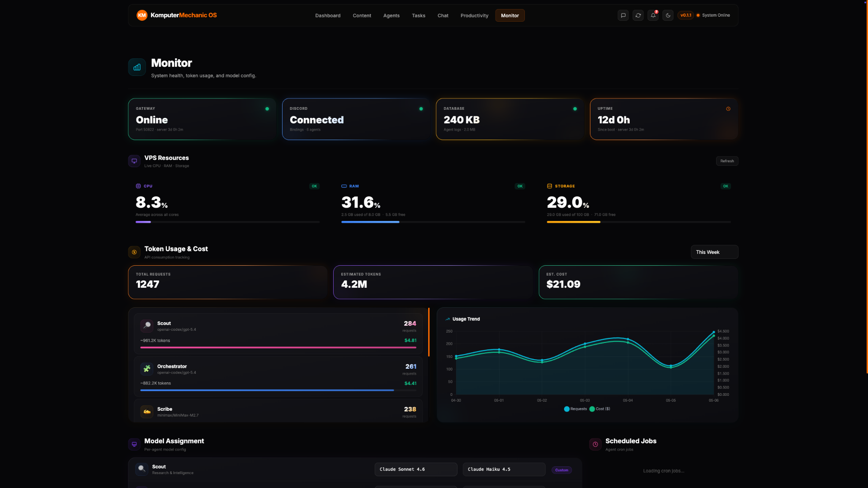Click the 05-03 date on Usage Trend

pos(585,400)
